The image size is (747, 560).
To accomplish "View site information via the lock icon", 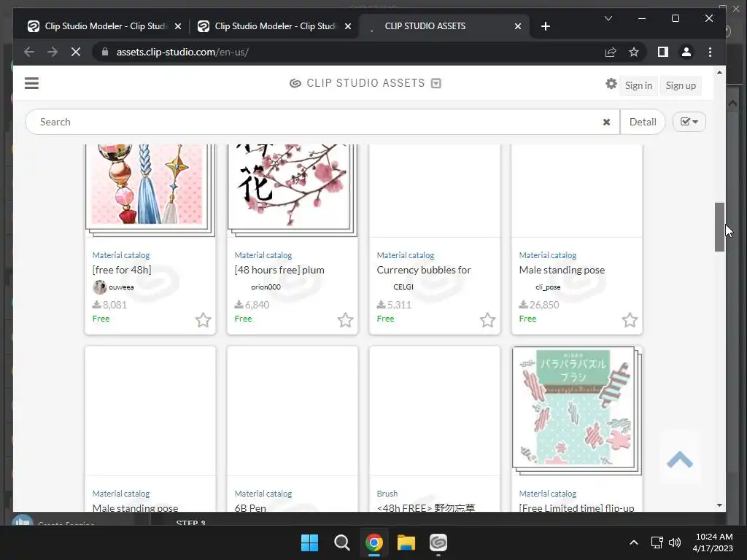I will tap(105, 52).
